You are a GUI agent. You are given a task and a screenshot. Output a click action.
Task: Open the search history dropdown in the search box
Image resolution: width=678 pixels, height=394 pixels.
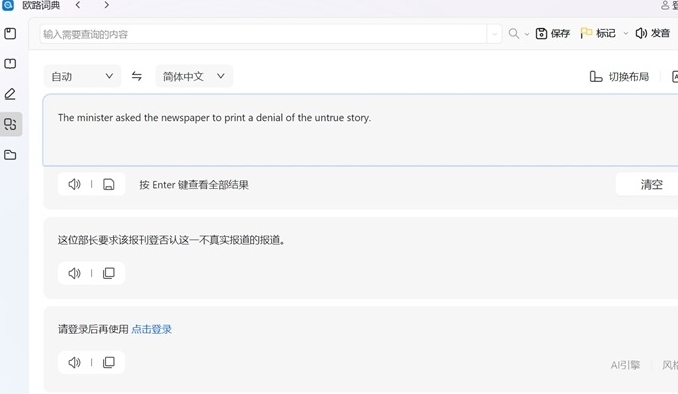(494, 34)
